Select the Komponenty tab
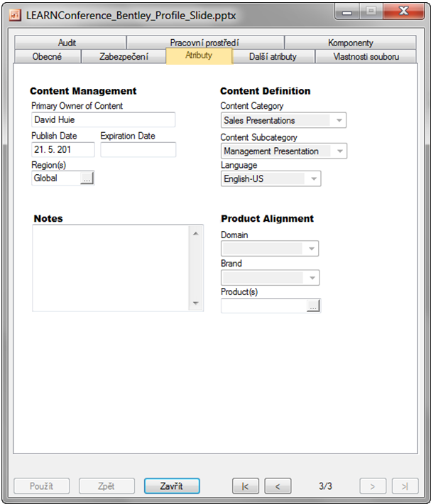431x504 pixels. pos(350,43)
